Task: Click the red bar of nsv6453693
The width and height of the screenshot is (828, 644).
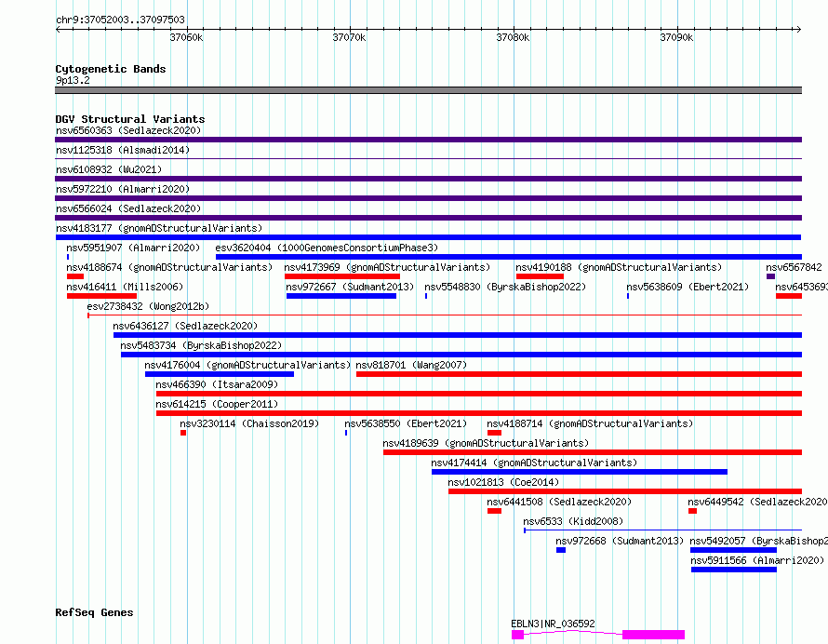Action: [789, 296]
